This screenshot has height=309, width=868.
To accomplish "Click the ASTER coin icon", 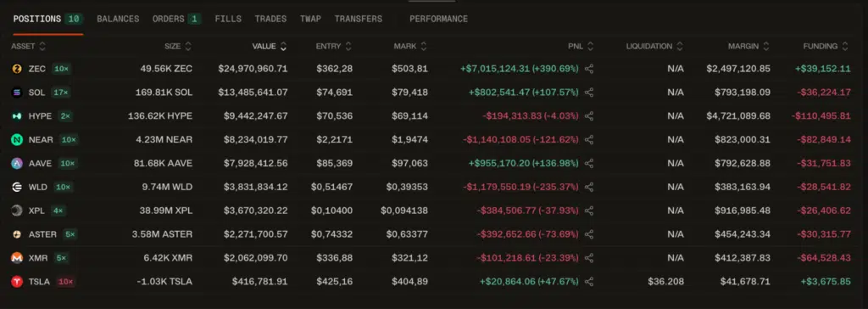I will [17, 234].
